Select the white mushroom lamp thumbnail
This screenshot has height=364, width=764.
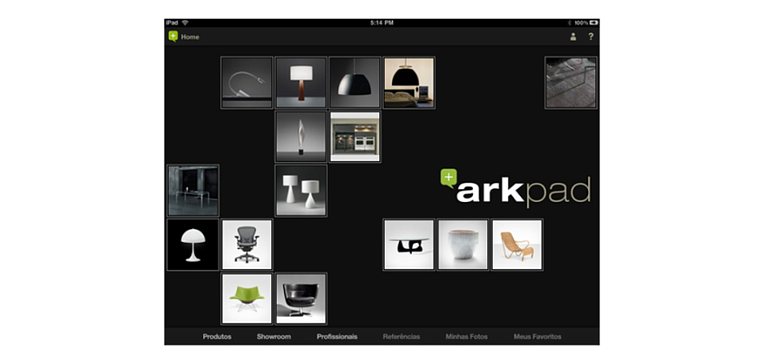tap(193, 245)
